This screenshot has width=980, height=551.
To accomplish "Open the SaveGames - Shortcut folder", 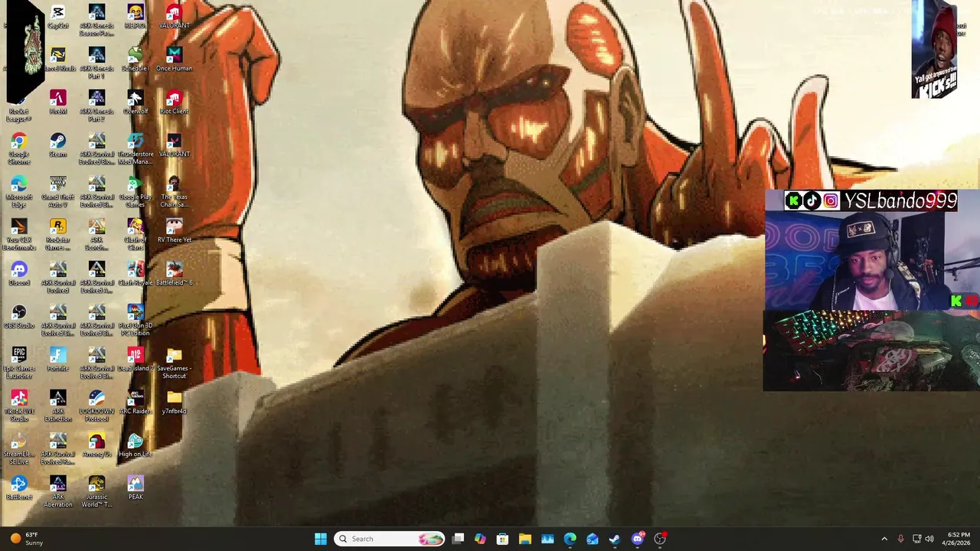I will tap(175, 363).
